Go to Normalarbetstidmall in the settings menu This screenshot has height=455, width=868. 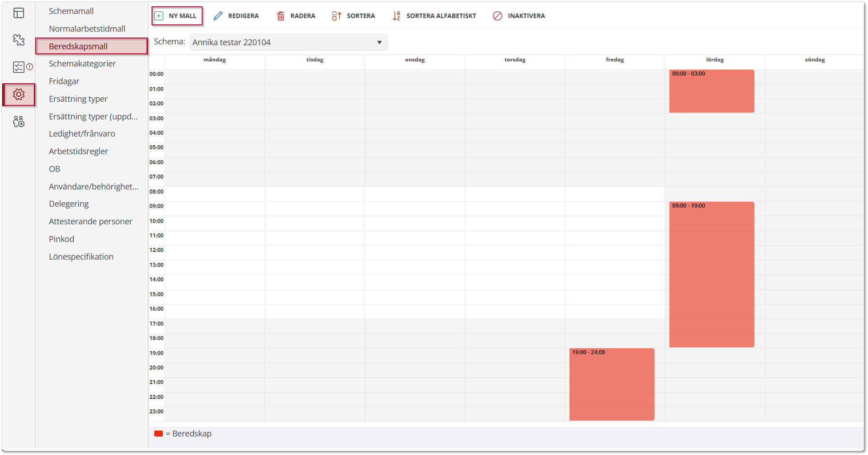pyautogui.click(x=87, y=28)
